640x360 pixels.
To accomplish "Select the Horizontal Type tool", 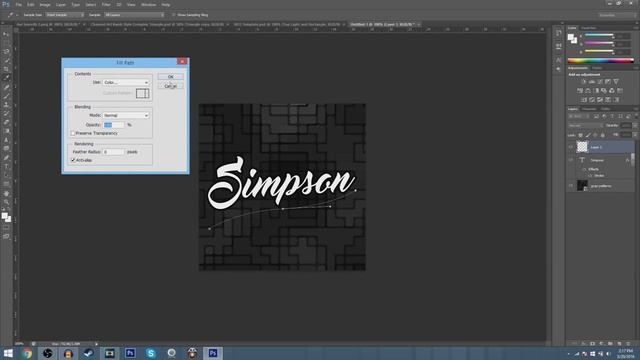I will [x=7, y=167].
